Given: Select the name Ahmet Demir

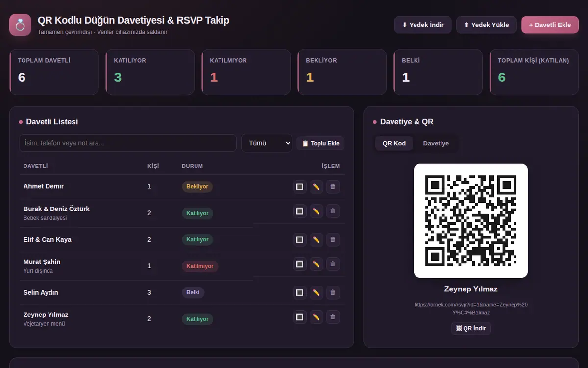Looking at the screenshot, I should coord(44,186).
